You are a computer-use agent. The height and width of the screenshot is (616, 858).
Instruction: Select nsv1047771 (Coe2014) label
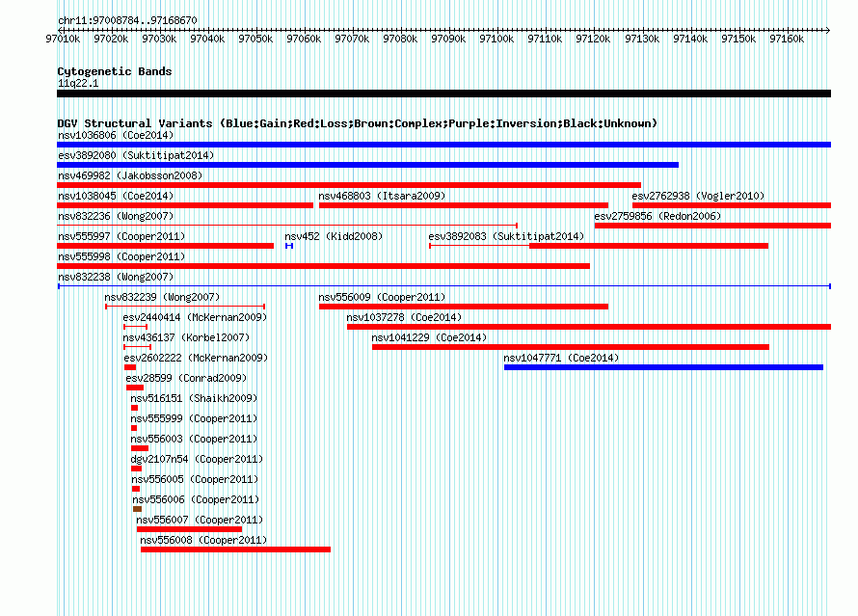(561, 358)
